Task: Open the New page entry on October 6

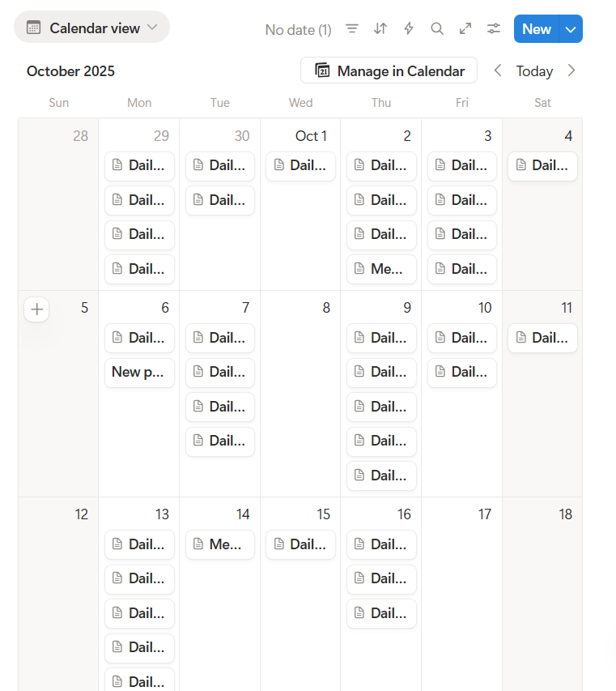Action: click(x=139, y=373)
